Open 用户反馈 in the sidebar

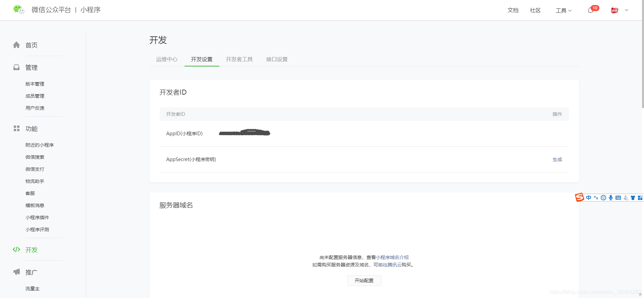pos(35,108)
